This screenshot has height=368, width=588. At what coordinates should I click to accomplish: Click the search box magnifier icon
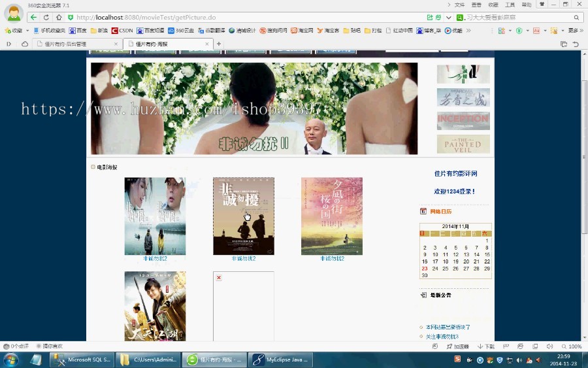point(576,17)
